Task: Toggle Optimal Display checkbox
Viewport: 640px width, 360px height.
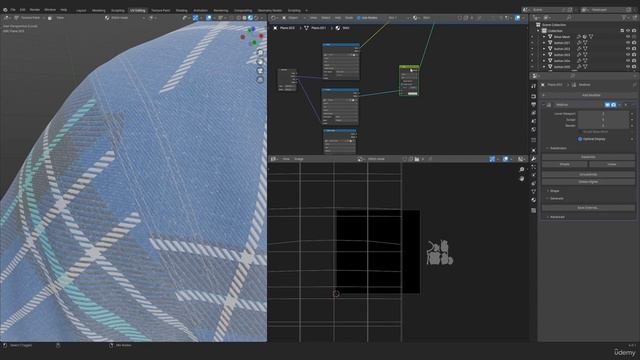Action: point(580,139)
